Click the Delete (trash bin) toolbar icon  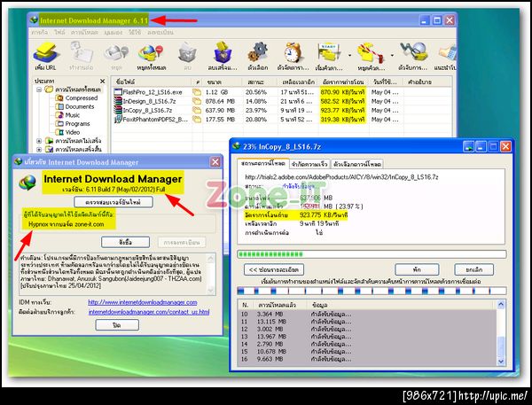click(187, 53)
